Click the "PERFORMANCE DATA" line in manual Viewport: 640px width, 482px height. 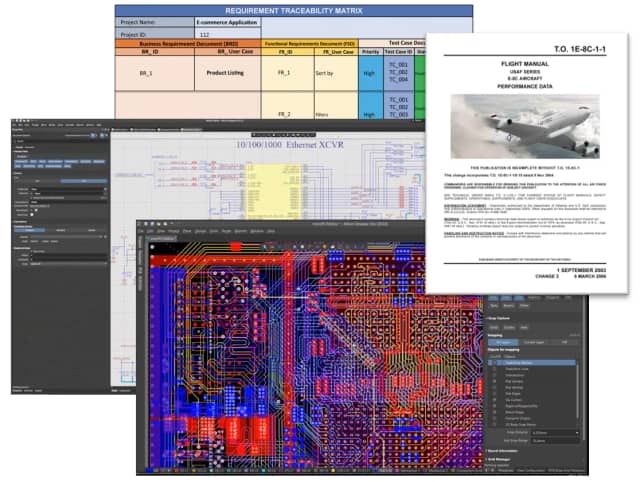tap(525, 87)
